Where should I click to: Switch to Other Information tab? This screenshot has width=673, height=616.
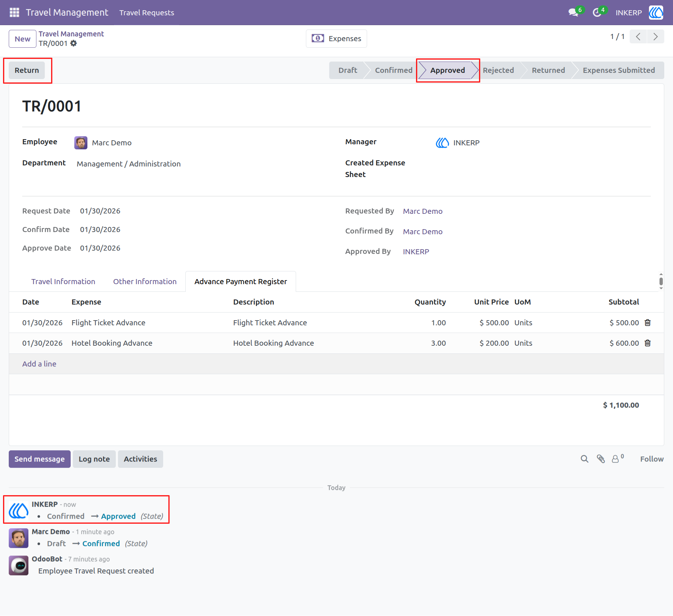(145, 282)
